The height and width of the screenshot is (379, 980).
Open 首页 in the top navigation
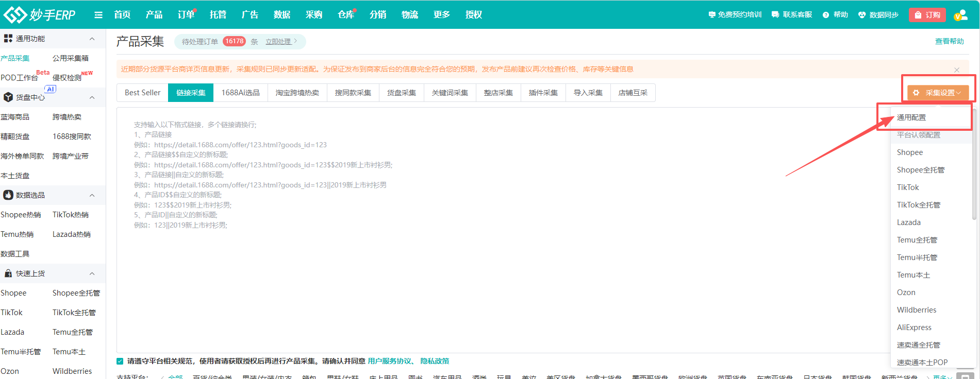click(x=122, y=15)
